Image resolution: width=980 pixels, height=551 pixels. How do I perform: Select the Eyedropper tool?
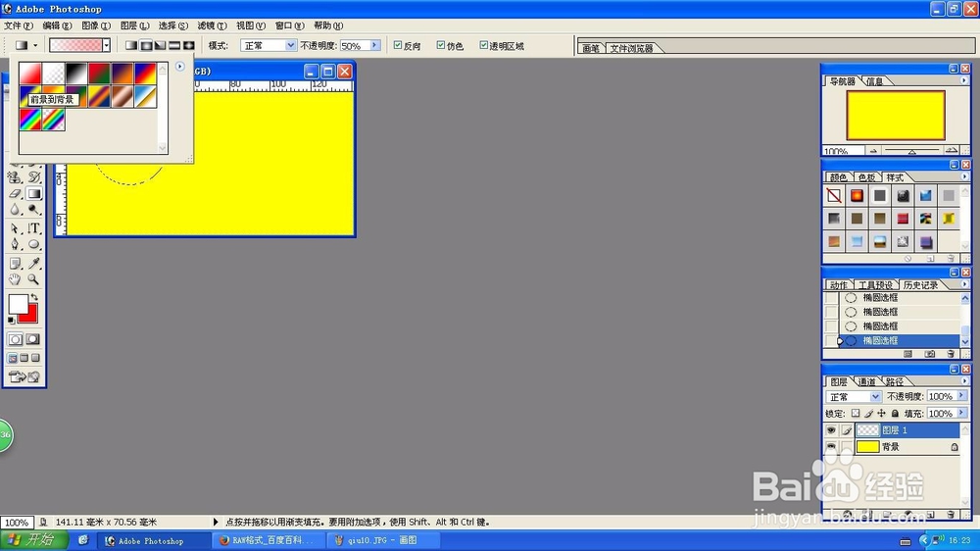[34, 264]
